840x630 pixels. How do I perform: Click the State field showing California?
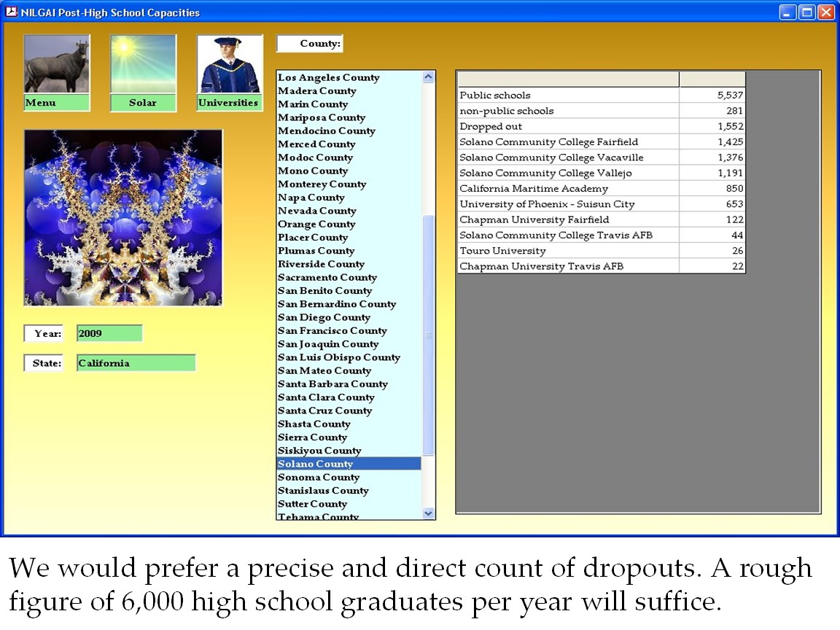coord(136,363)
